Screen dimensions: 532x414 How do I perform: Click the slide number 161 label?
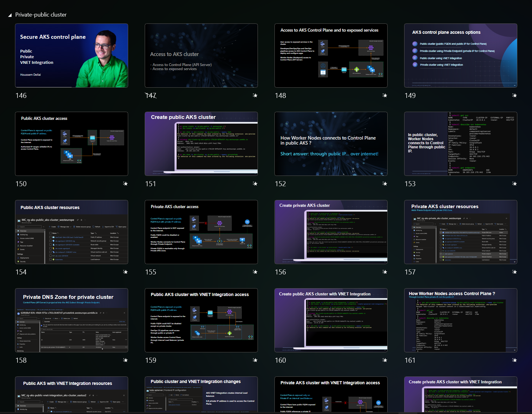(410, 360)
